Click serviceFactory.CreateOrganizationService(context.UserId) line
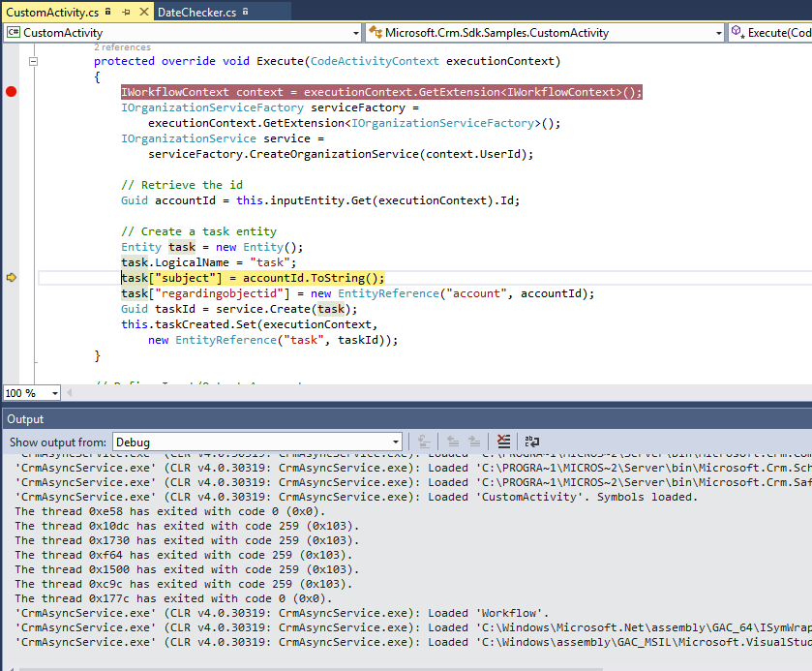 (341, 154)
